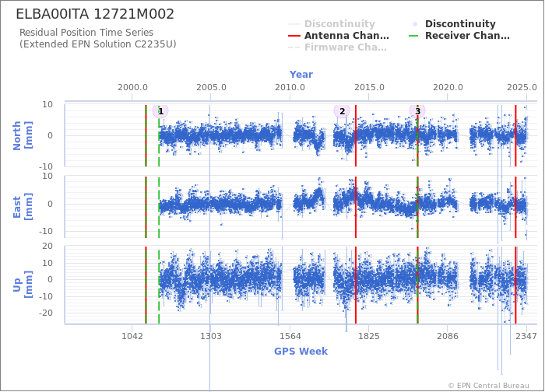Screen dimensions: 545x392
Task: Click the chart title ELBA00ITA 12721M002
Action: pos(95,14)
